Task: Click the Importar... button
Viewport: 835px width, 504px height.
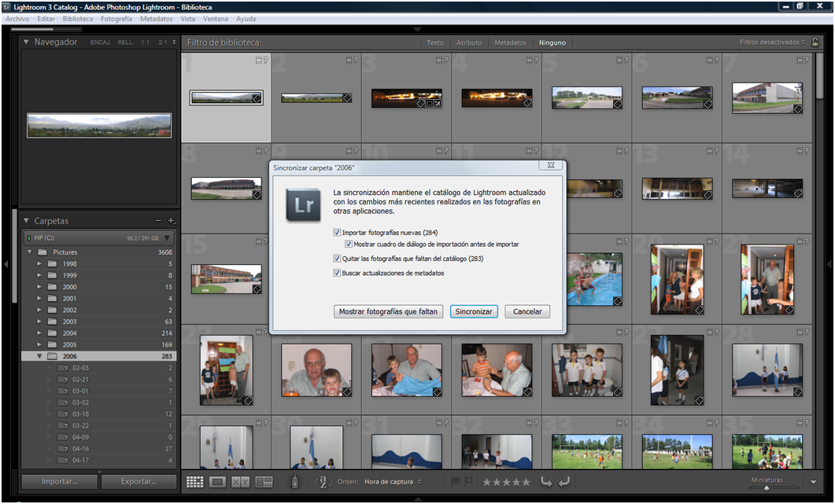Action: (60, 481)
